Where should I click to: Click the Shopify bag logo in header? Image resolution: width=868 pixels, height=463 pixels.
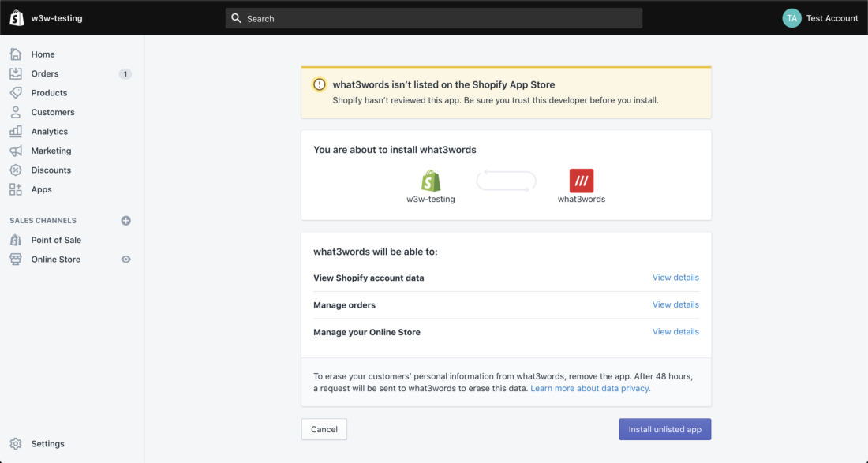pyautogui.click(x=17, y=17)
